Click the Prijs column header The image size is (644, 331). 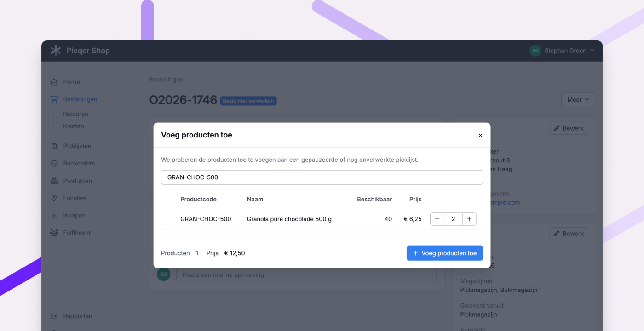coord(415,199)
